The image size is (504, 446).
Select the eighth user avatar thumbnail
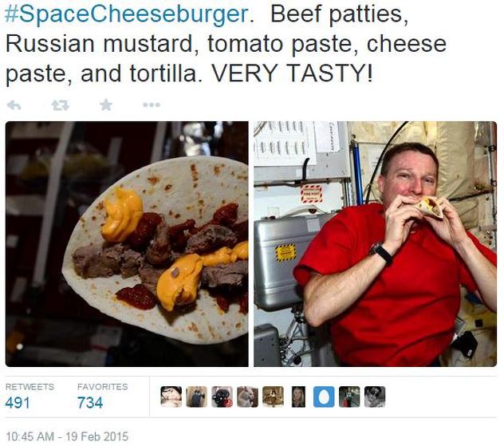(349, 397)
